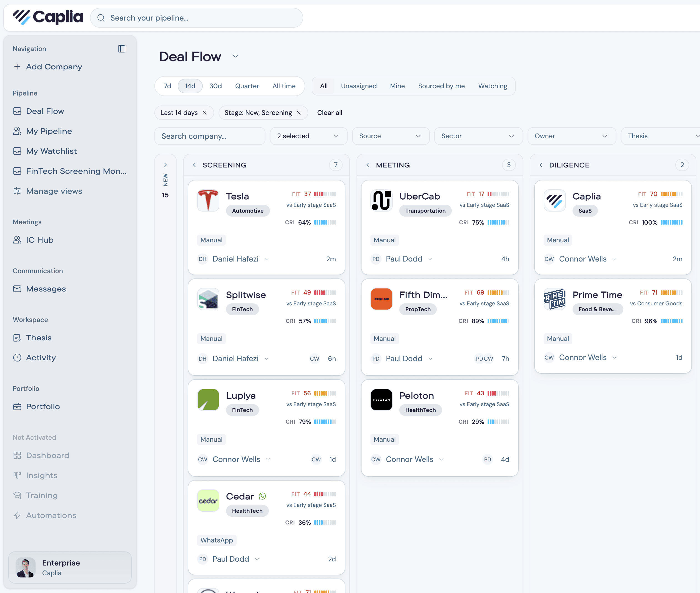This screenshot has height=593, width=700.
Task: Remove the Last 14 days filter chip
Action: tap(205, 113)
